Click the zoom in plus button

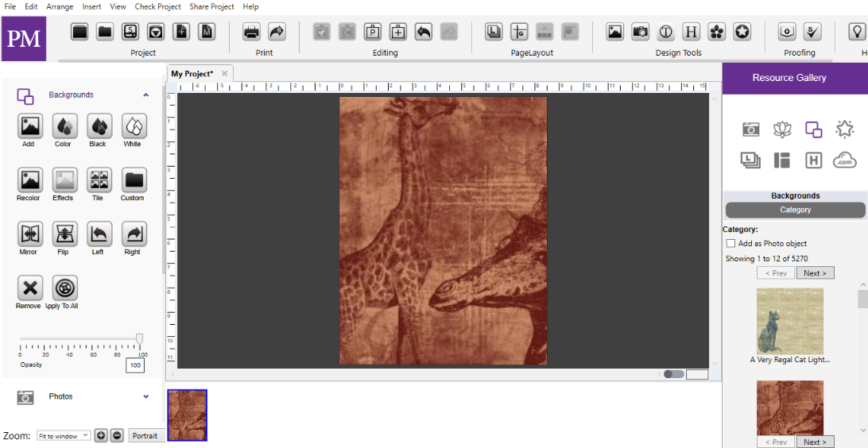pyautogui.click(x=101, y=436)
